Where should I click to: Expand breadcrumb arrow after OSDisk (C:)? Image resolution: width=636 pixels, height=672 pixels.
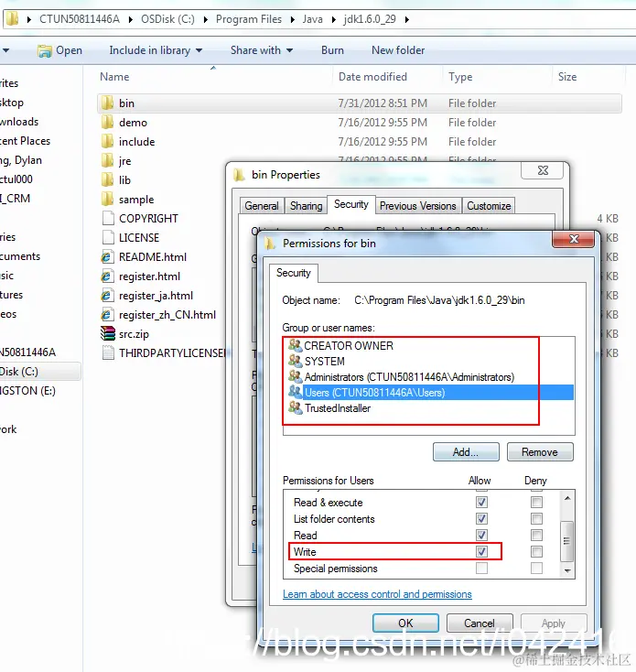click(206, 20)
